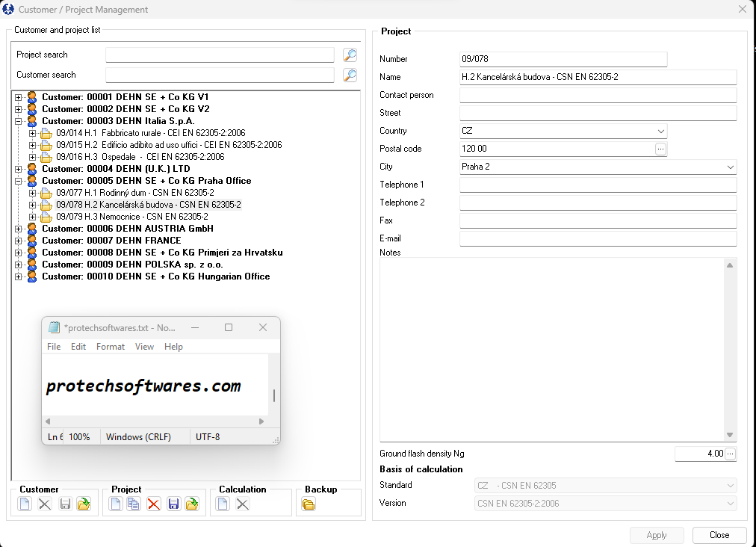The width and height of the screenshot is (756, 547).
Task: Open Notepad Format menu
Action: coord(111,347)
